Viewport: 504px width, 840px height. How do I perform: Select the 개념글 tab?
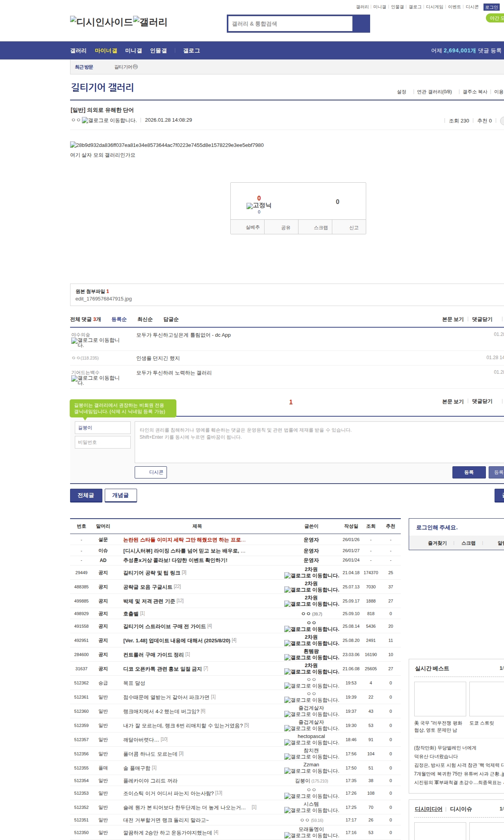[120, 495]
